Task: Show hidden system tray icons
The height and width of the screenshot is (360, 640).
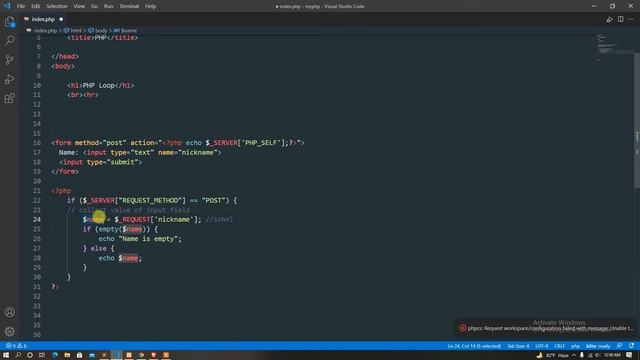Action: click(574, 355)
